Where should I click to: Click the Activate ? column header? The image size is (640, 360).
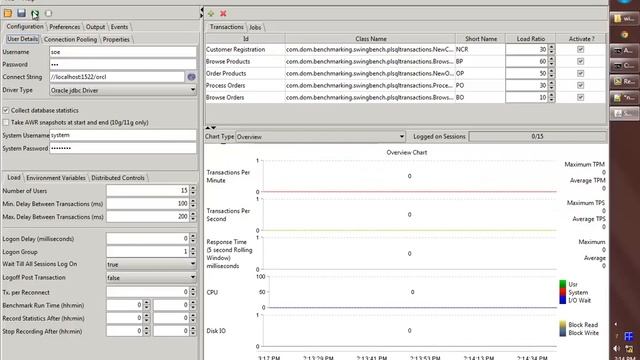pyautogui.click(x=581, y=39)
